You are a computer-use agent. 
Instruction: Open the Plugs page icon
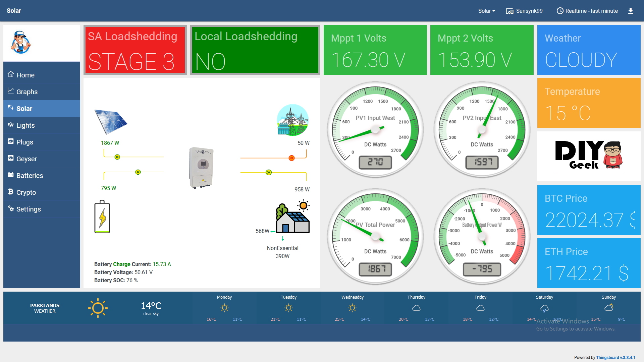[x=10, y=142]
